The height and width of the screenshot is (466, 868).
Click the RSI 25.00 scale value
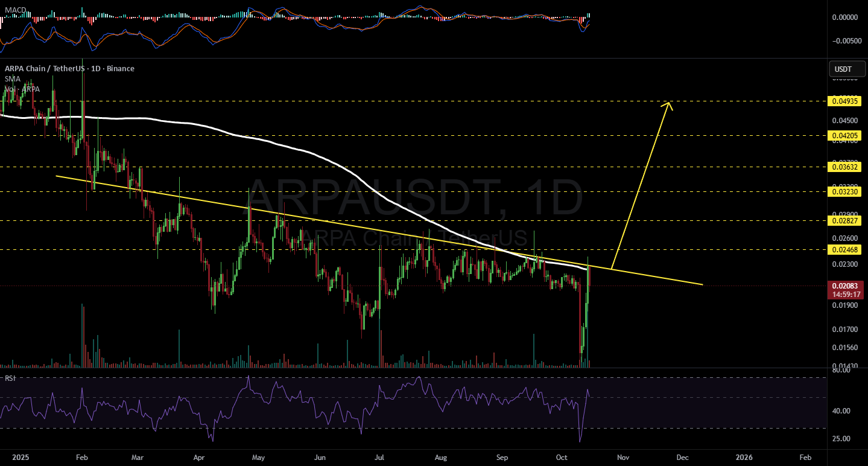[842, 438]
